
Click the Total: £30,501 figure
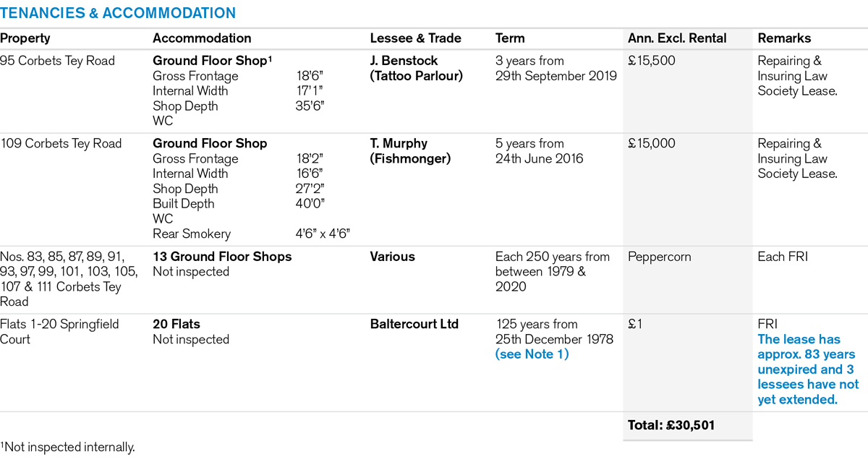click(671, 425)
